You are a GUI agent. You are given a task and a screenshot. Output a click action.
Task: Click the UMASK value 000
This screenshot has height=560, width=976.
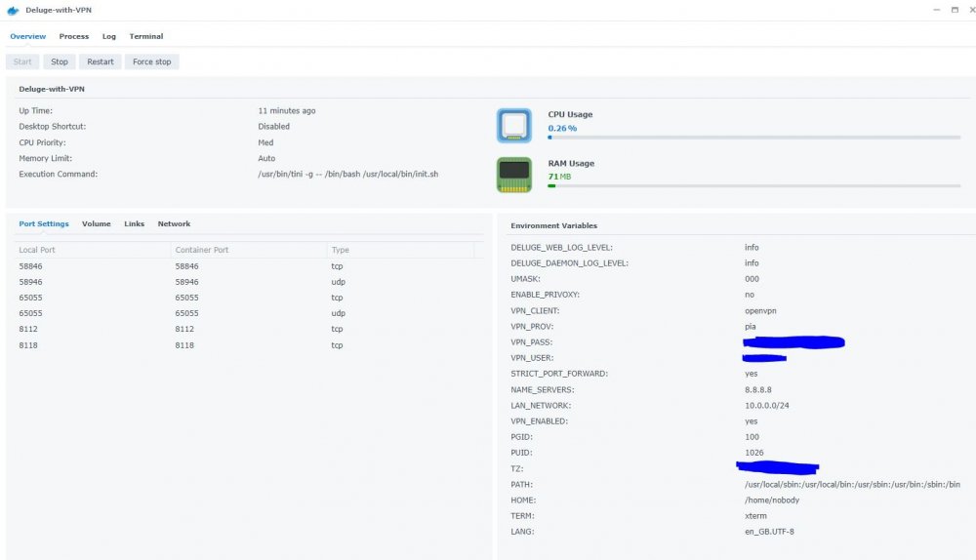pos(752,279)
